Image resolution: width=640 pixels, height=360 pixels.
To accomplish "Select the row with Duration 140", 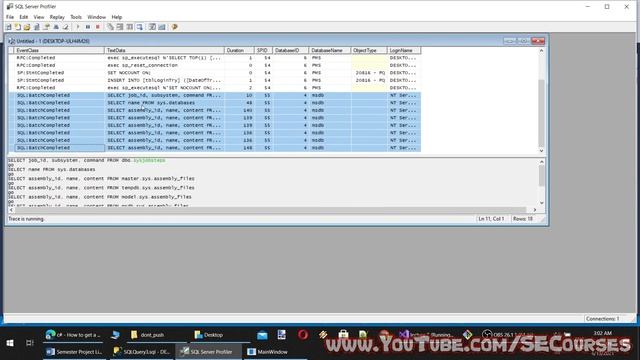I will [x=215, y=110].
